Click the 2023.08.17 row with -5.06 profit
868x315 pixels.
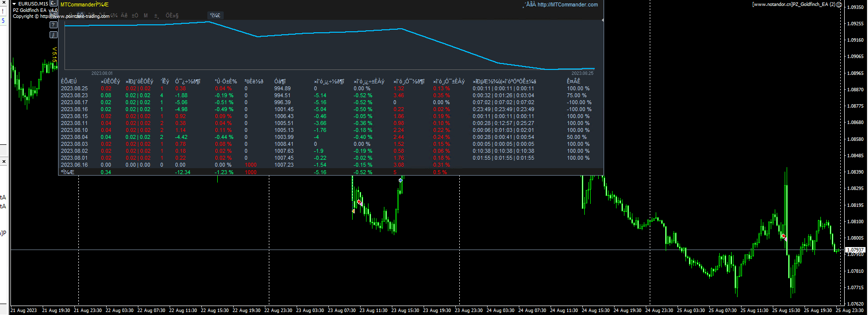tap(74, 102)
